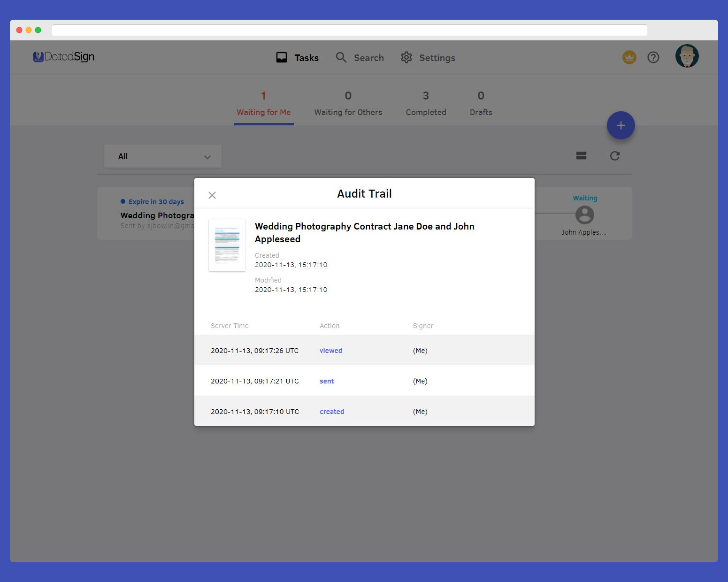Click the browser address bar
The height and width of the screenshot is (582, 728).
[x=349, y=30]
